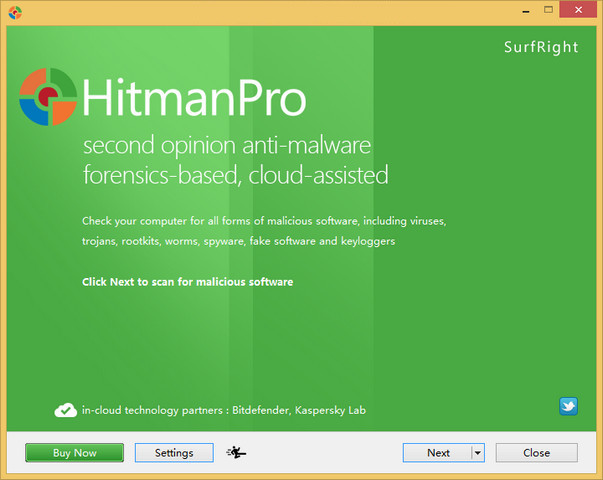Click the Close button at bottom right
Image resolution: width=603 pixels, height=480 pixels.
[536, 453]
